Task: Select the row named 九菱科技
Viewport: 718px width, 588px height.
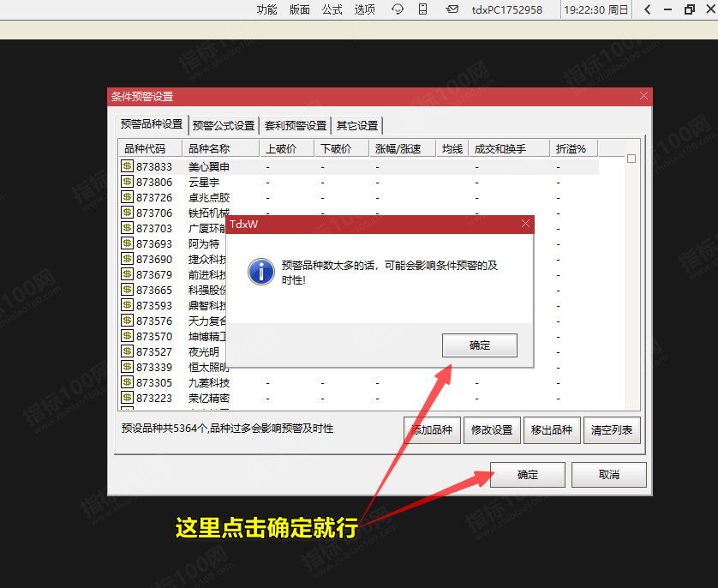Action: click(x=359, y=383)
